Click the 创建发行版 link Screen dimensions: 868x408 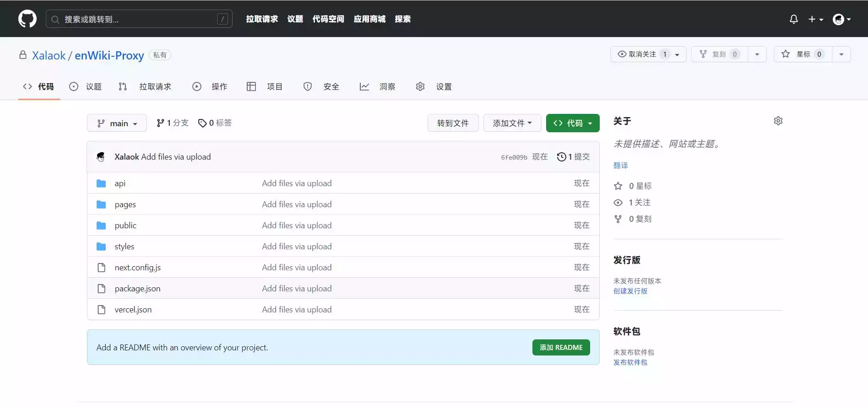630,291
